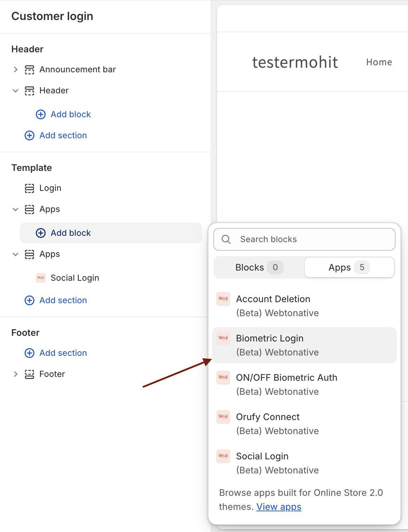This screenshot has height=532, width=408.
Task: Open the View apps link
Action: point(279,507)
